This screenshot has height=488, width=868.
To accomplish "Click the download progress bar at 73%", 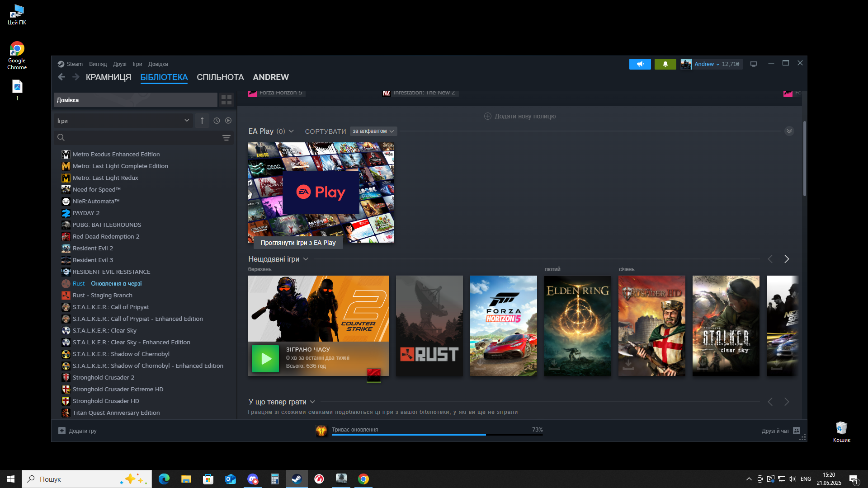I will [437, 435].
